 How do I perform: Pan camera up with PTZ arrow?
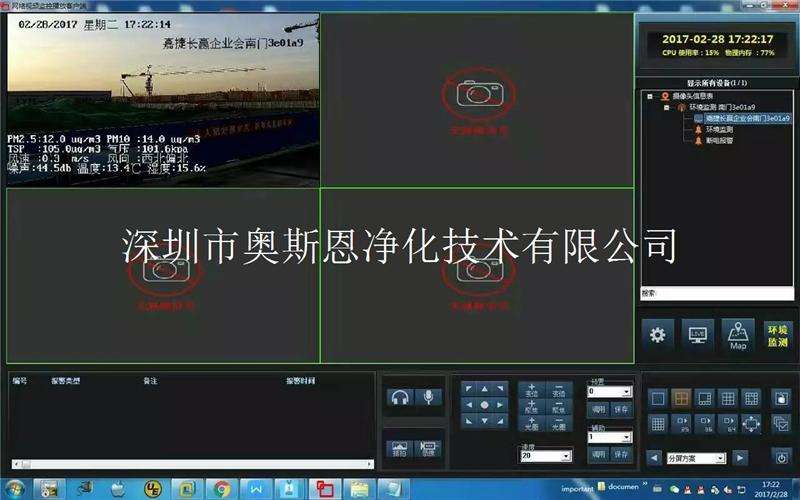pyautogui.click(x=485, y=389)
